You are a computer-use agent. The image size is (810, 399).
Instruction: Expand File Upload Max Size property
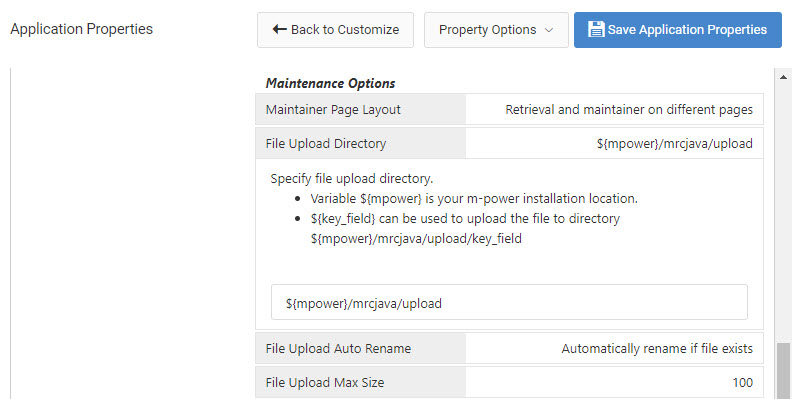509,382
